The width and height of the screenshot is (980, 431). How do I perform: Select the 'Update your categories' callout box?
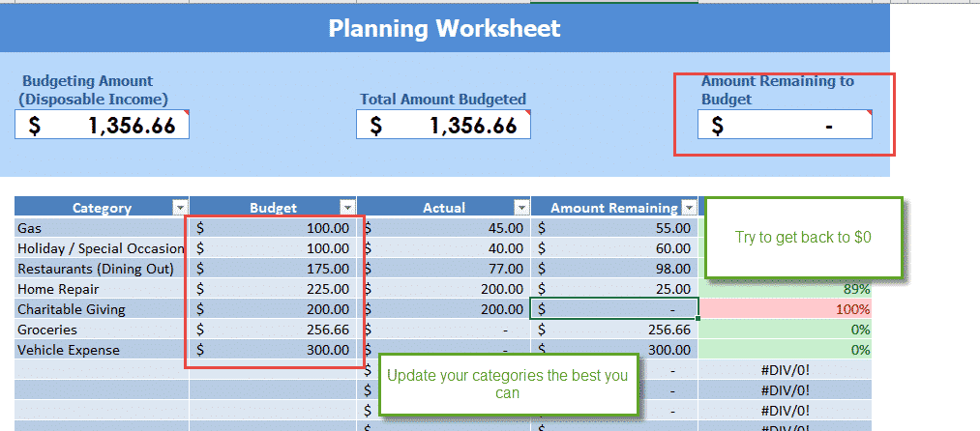507,384
